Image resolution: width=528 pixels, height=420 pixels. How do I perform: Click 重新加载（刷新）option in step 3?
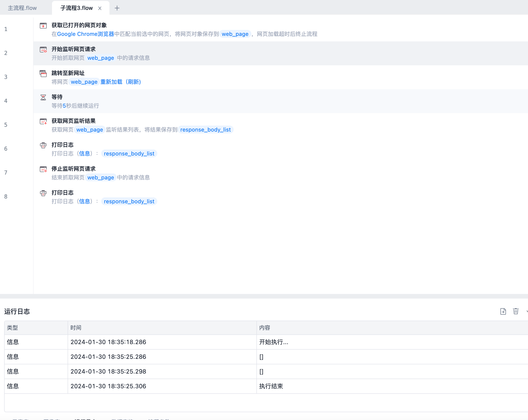coord(121,82)
